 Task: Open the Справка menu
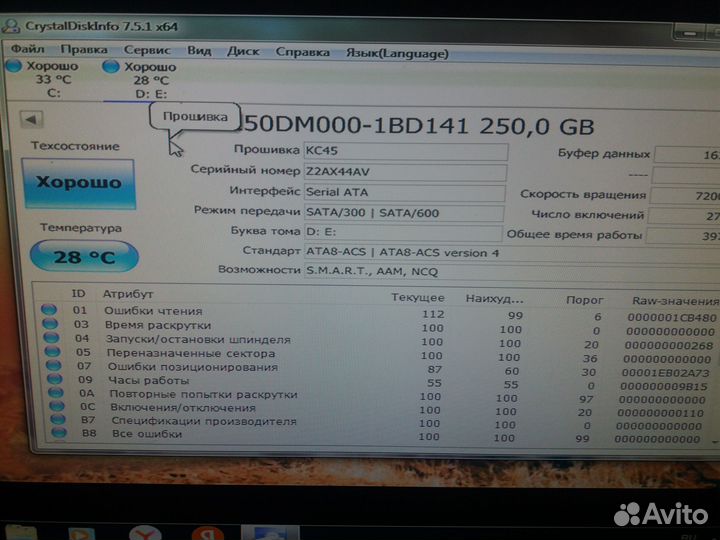click(x=302, y=52)
